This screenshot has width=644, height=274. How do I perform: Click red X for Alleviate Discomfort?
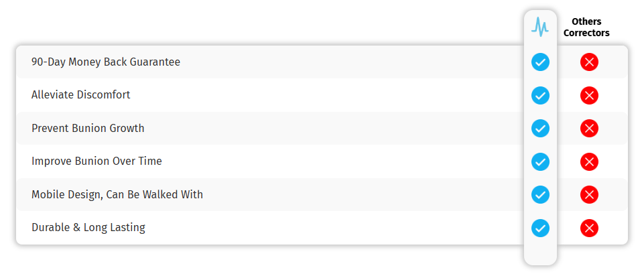point(589,95)
